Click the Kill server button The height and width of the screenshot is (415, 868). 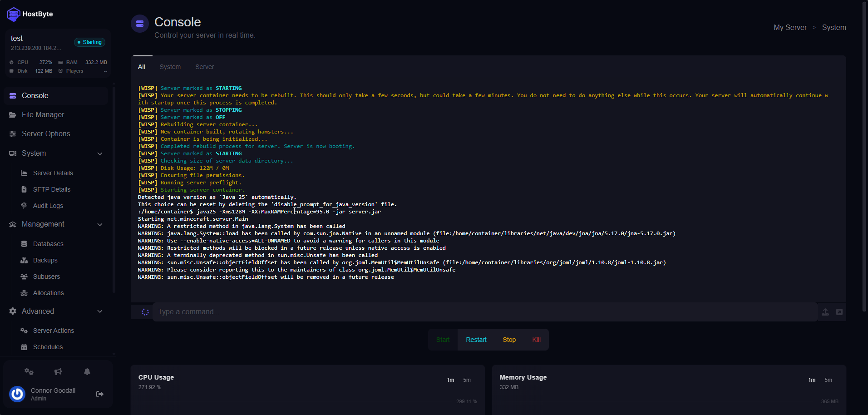(x=536, y=340)
